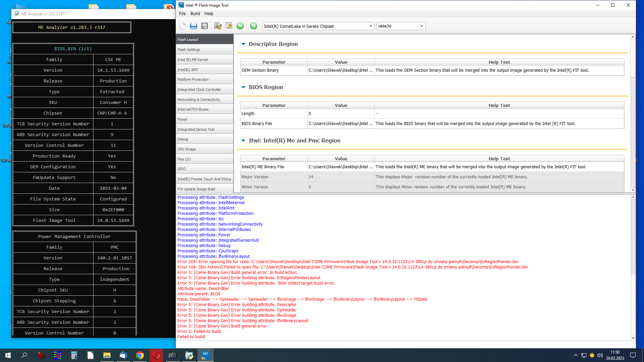This screenshot has width=644, height=362.
Task: Select the CPU Straps tab
Action: [205, 149]
